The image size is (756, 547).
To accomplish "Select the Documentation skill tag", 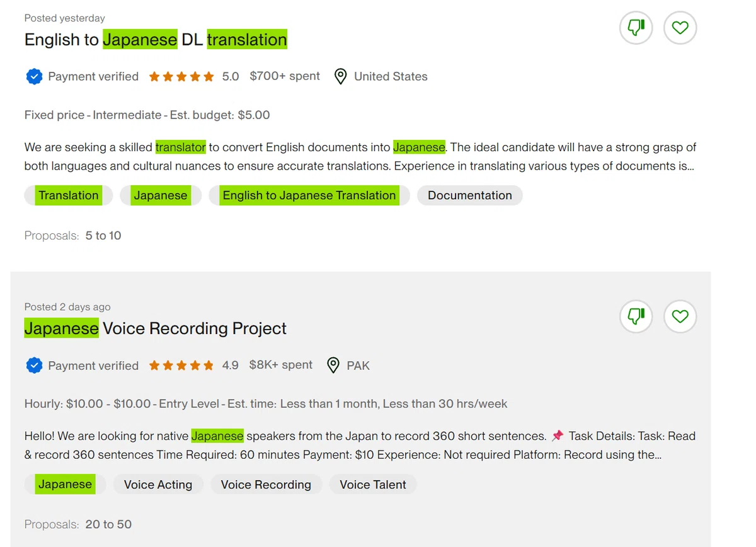I will (470, 195).
